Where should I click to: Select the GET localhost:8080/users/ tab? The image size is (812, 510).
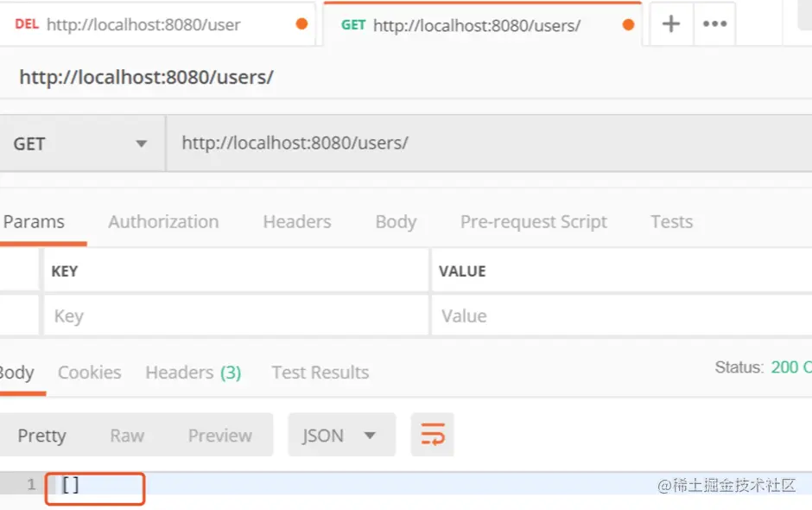click(x=483, y=24)
